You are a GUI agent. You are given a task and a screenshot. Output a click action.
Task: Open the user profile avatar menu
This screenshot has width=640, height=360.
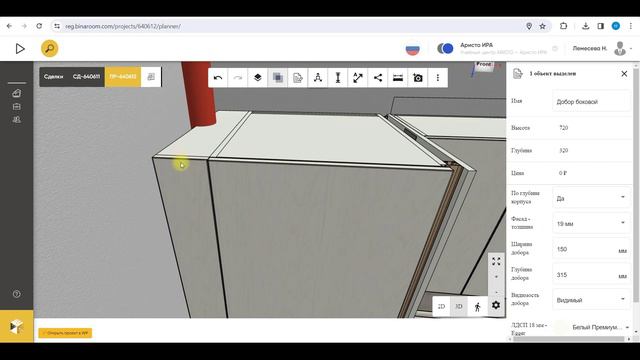[620, 49]
